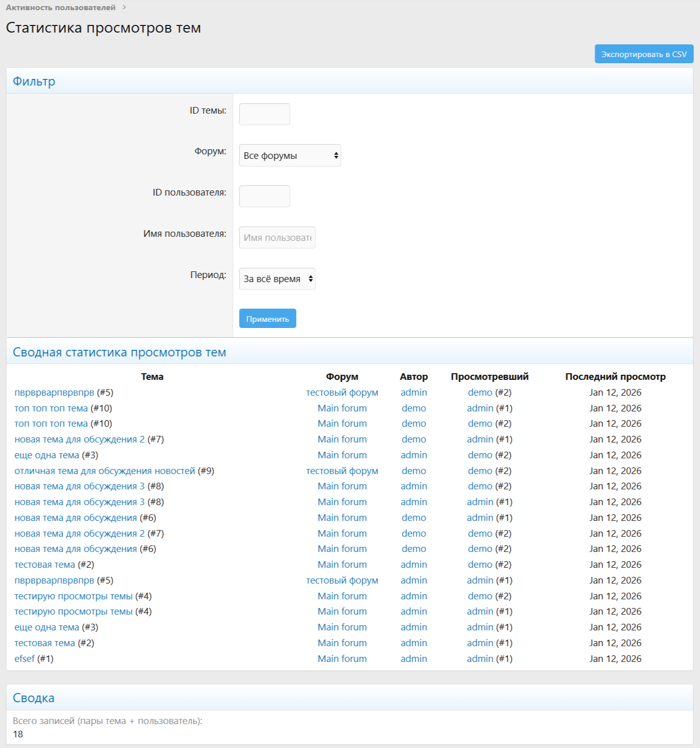This screenshot has width=700, height=748.
Task: Open тестовый форум link in first row
Action: click(342, 393)
